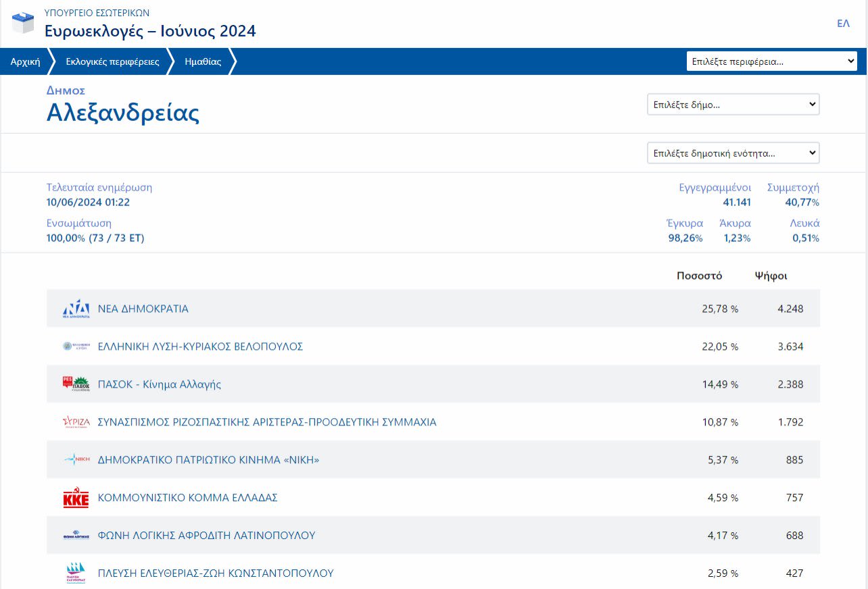Click the ΠΑΣΟΚ party logo
This screenshot has width=868, height=589.
coord(76,384)
